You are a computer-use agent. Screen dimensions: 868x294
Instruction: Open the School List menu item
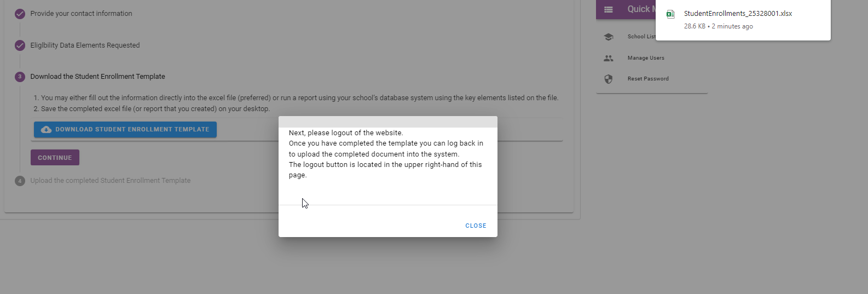(x=641, y=37)
